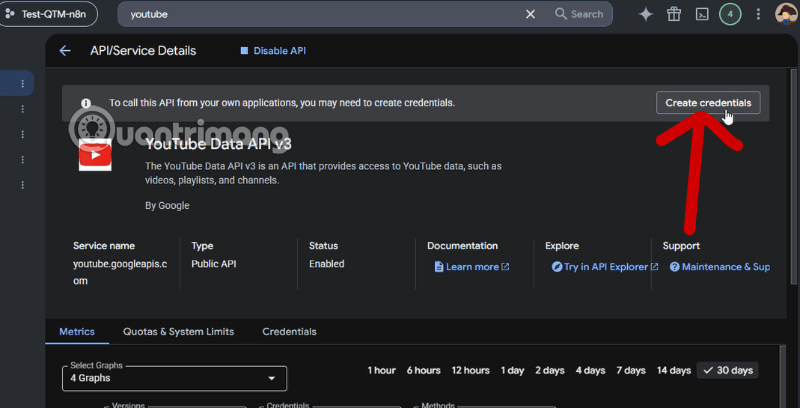This screenshot has width=800, height=408.
Task: Click the third sidebar three-dot icon
Action: (x=22, y=134)
